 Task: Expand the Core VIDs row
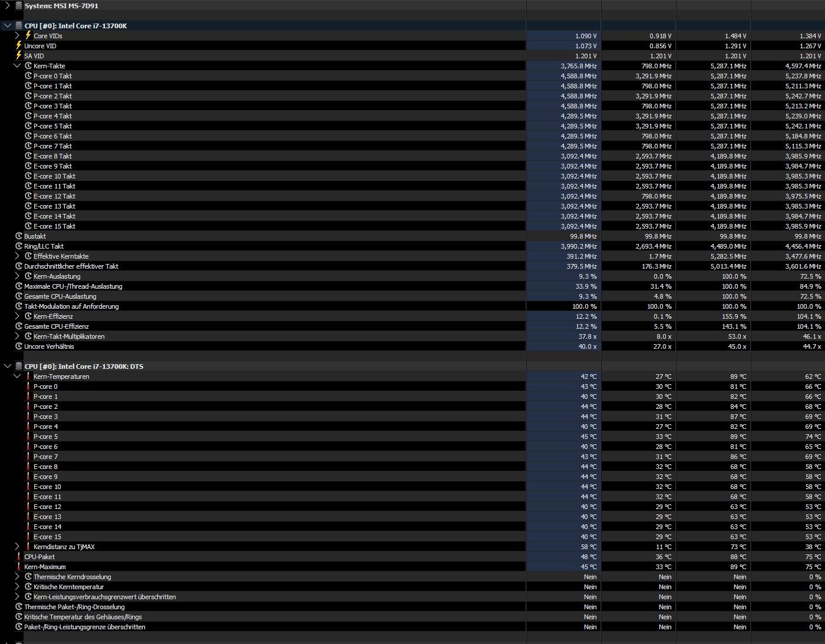(17, 36)
